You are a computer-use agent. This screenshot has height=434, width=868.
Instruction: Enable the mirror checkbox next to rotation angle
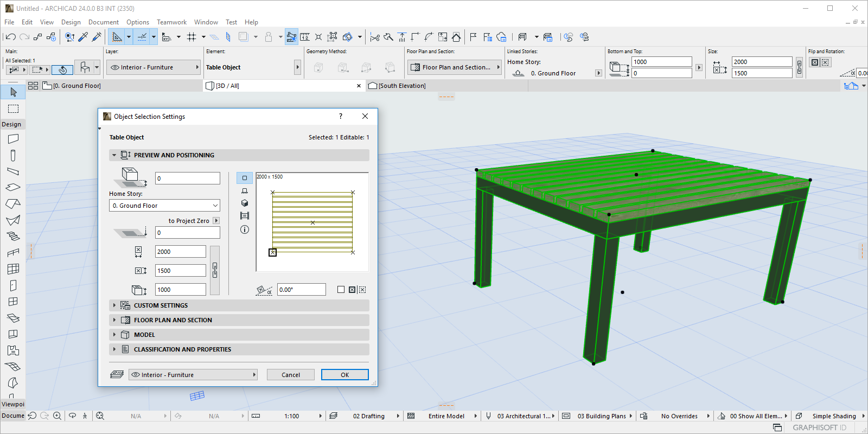pyautogui.click(x=341, y=290)
